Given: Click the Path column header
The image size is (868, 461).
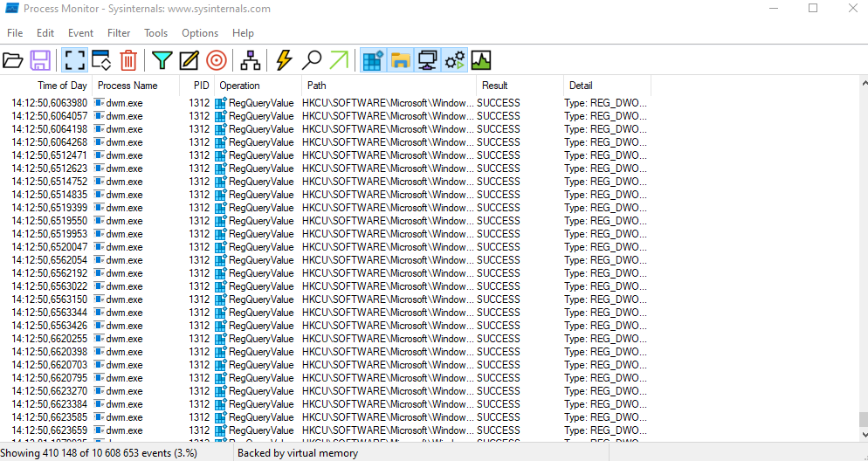Looking at the screenshot, I should [x=389, y=86].
